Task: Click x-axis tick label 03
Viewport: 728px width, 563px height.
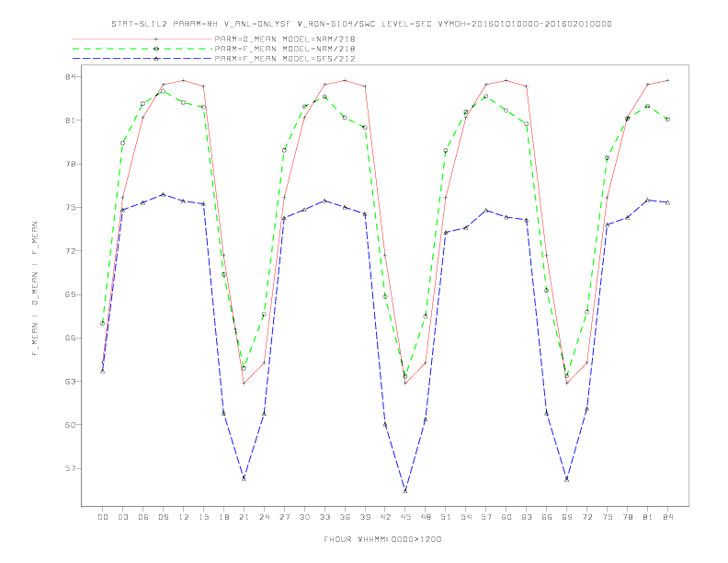Action: pyautogui.click(x=122, y=517)
